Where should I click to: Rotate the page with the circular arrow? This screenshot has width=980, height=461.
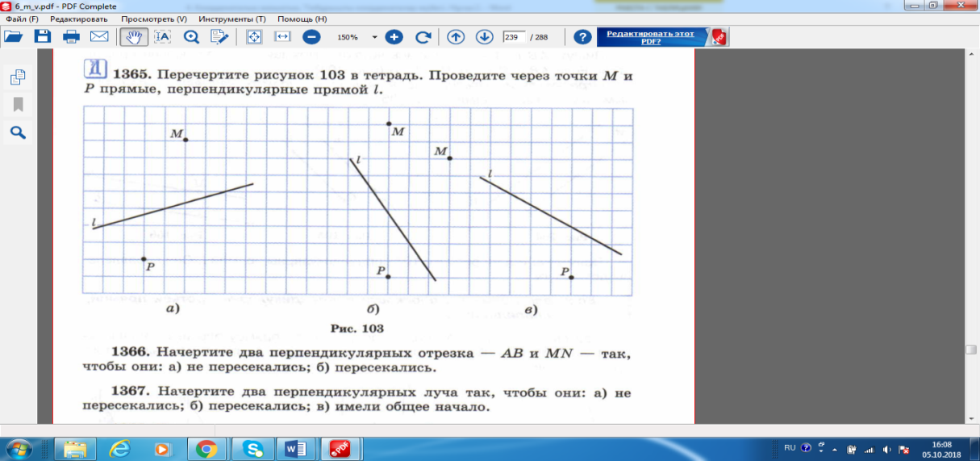tap(423, 36)
